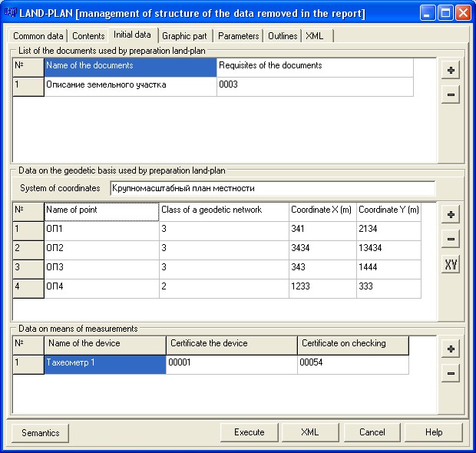
Task: Switch to the Common data tab
Action: click(38, 36)
